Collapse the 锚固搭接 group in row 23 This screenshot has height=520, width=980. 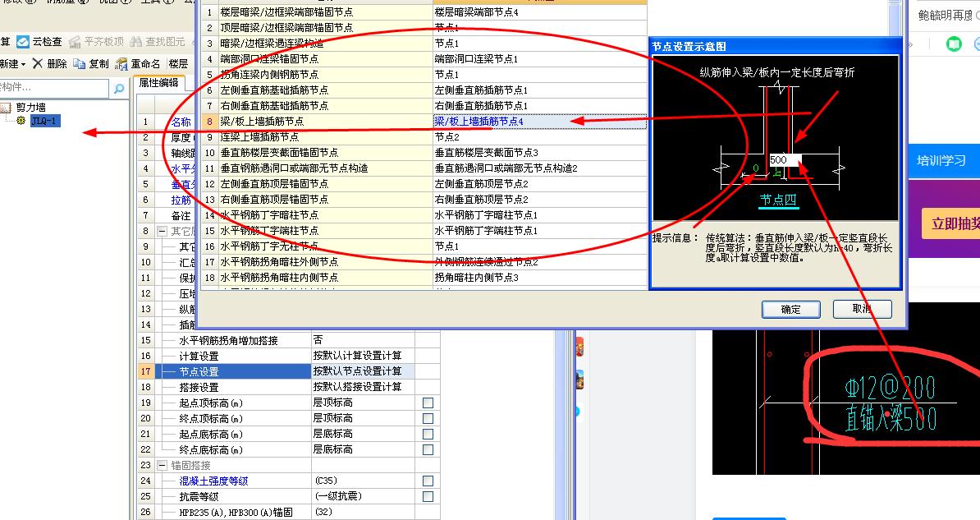[x=162, y=466]
